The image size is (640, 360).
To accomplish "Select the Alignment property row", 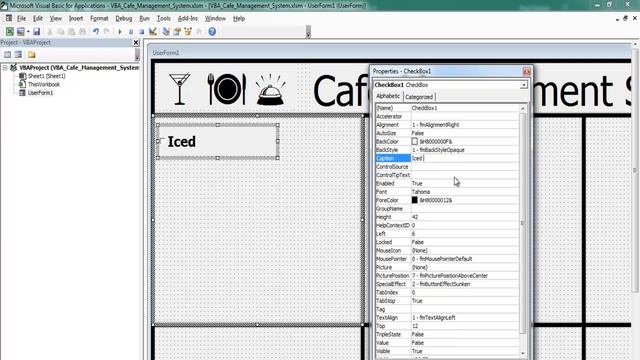I will pyautogui.click(x=447, y=124).
